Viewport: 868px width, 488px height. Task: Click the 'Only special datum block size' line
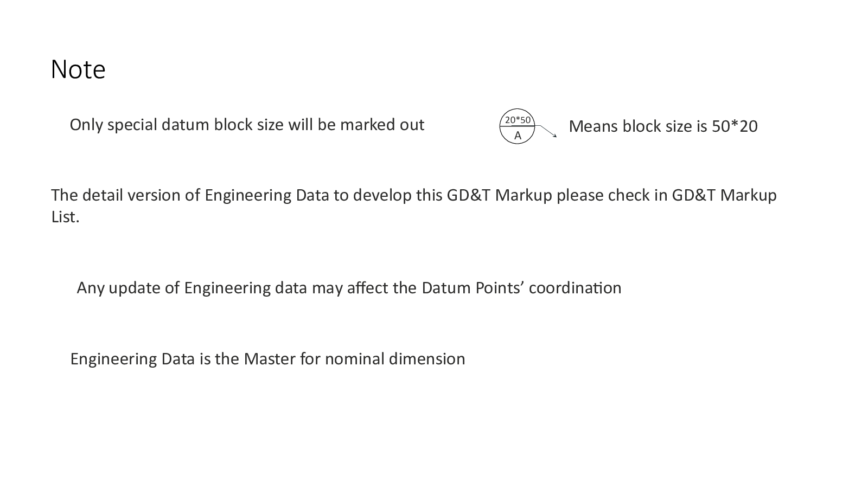pos(247,125)
